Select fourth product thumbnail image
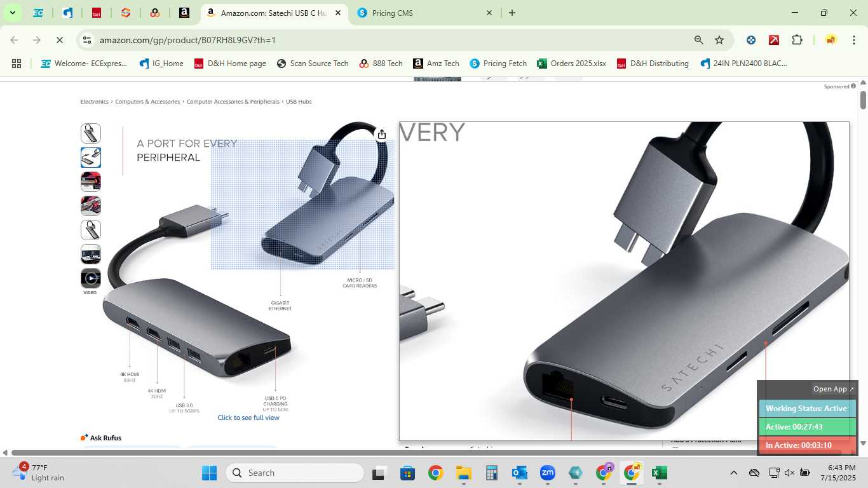The width and height of the screenshot is (868, 488). pyautogui.click(x=91, y=206)
